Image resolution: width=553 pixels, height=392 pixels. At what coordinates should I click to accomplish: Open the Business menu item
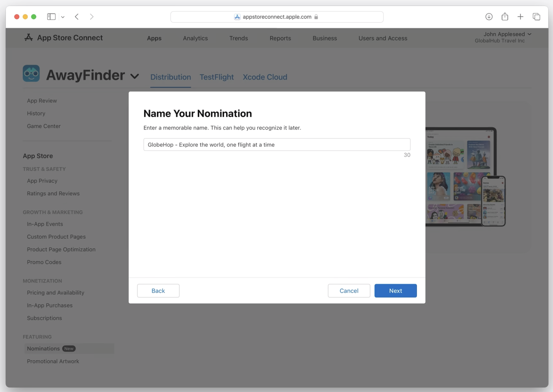(x=325, y=38)
